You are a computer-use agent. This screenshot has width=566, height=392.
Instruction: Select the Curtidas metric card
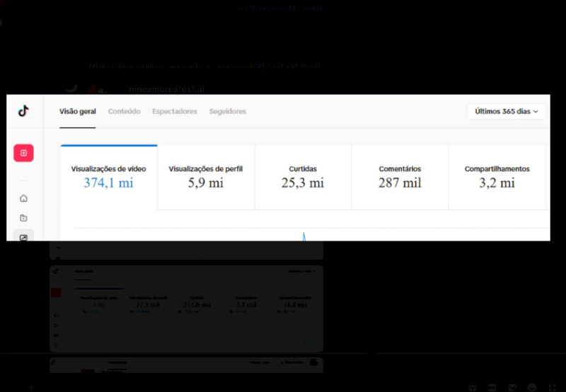(x=303, y=177)
